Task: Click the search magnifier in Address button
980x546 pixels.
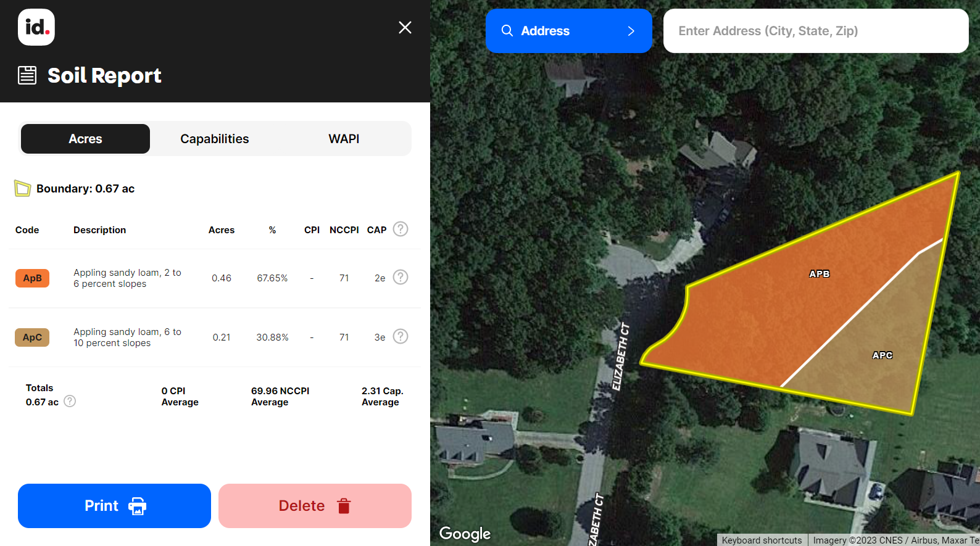Action: tap(507, 31)
